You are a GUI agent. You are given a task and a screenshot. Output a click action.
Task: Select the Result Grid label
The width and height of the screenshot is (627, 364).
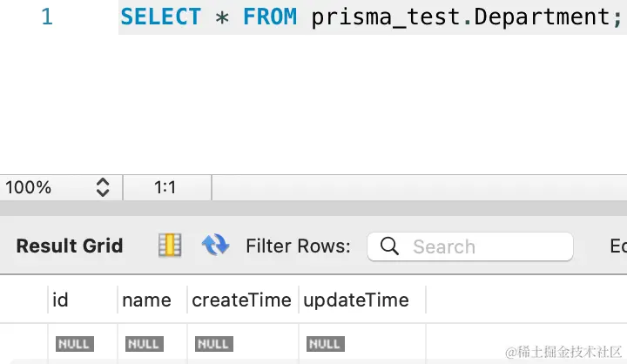70,246
